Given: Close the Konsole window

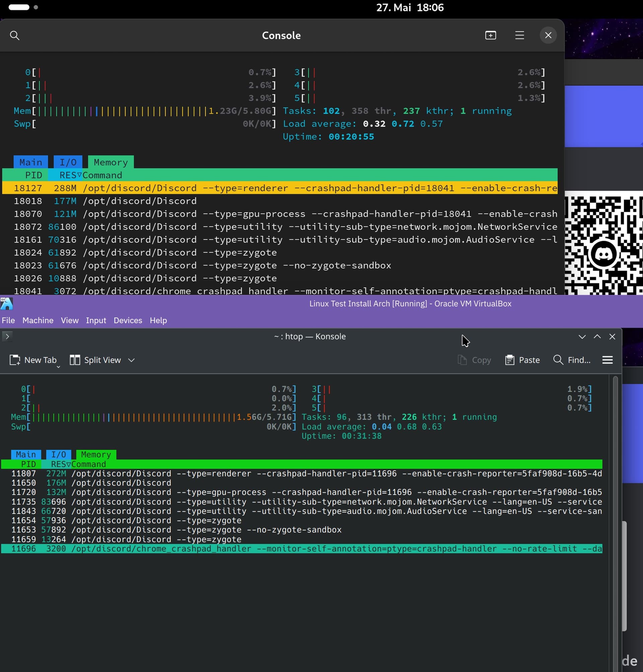Looking at the screenshot, I should 612,337.
